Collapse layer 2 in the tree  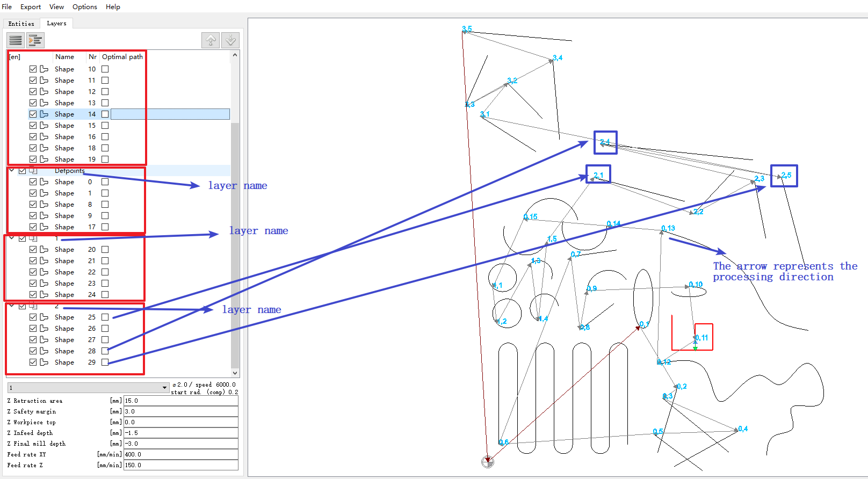(x=12, y=306)
